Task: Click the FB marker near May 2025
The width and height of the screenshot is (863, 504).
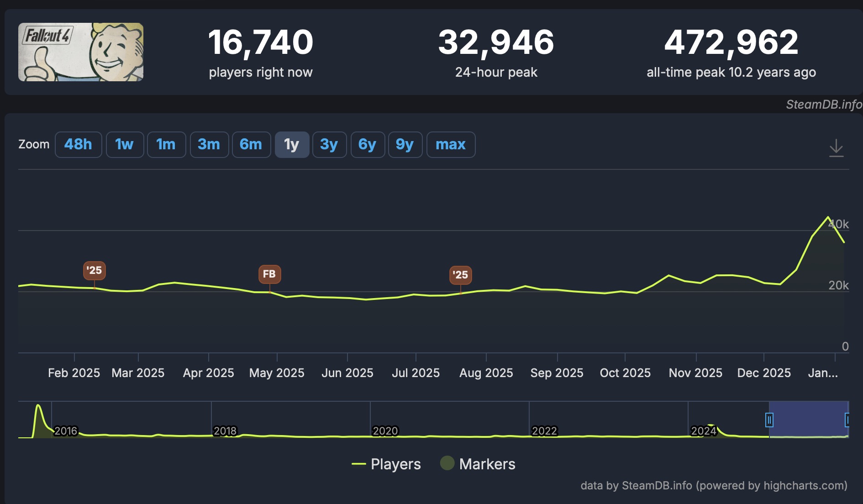Action: (x=269, y=274)
